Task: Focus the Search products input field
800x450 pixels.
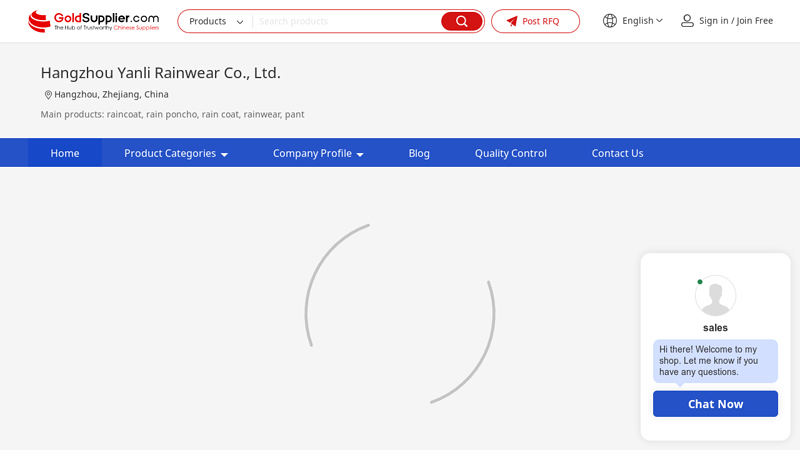Action: [347, 21]
